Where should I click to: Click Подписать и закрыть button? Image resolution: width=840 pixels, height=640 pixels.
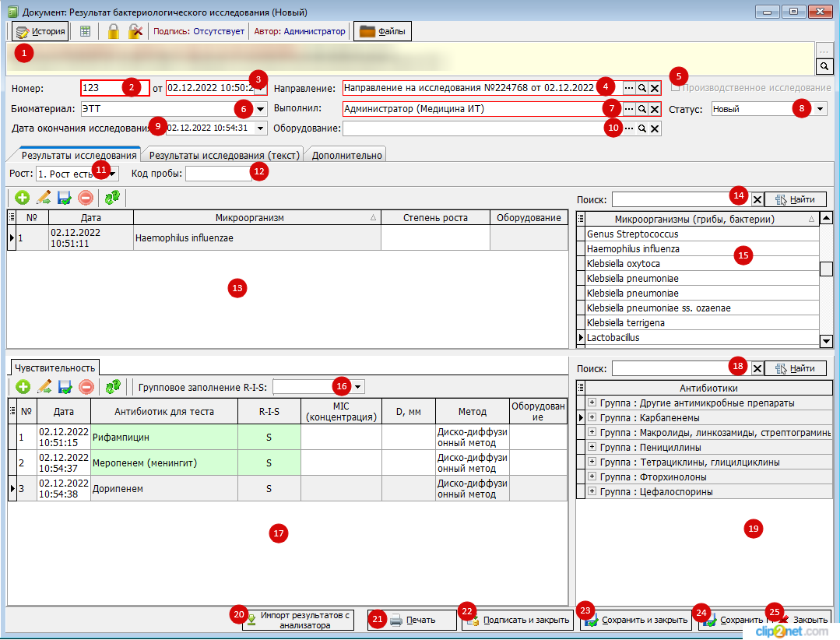(518, 621)
